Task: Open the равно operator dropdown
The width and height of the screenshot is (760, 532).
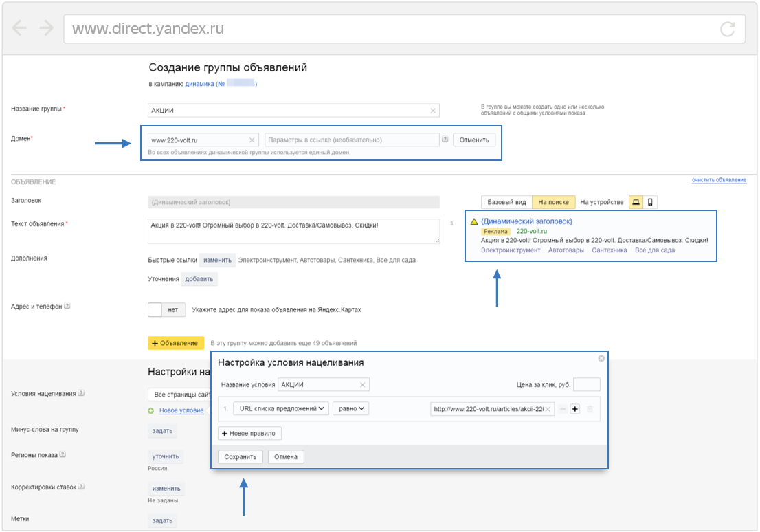Action: click(351, 409)
